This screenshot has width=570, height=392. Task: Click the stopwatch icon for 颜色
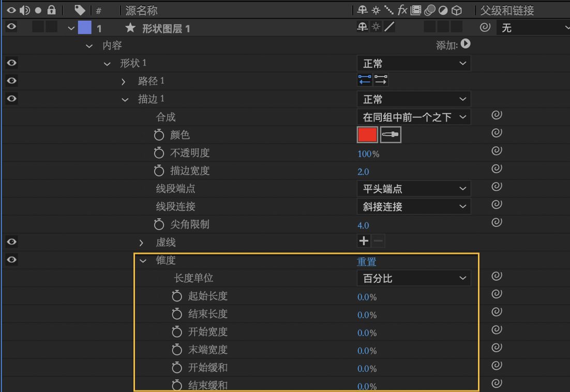point(159,134)
